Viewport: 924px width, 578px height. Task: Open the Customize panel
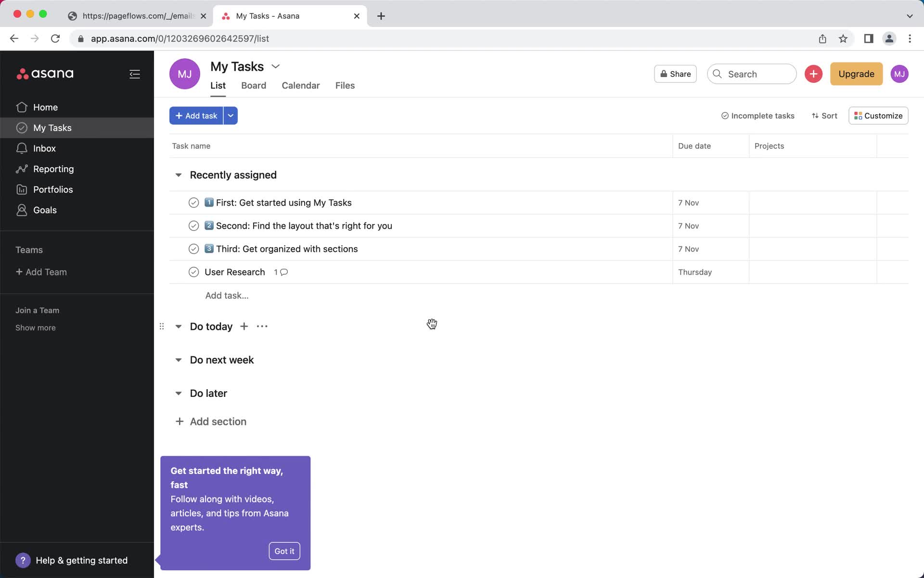pyautogui.click(x=878, y=116)
